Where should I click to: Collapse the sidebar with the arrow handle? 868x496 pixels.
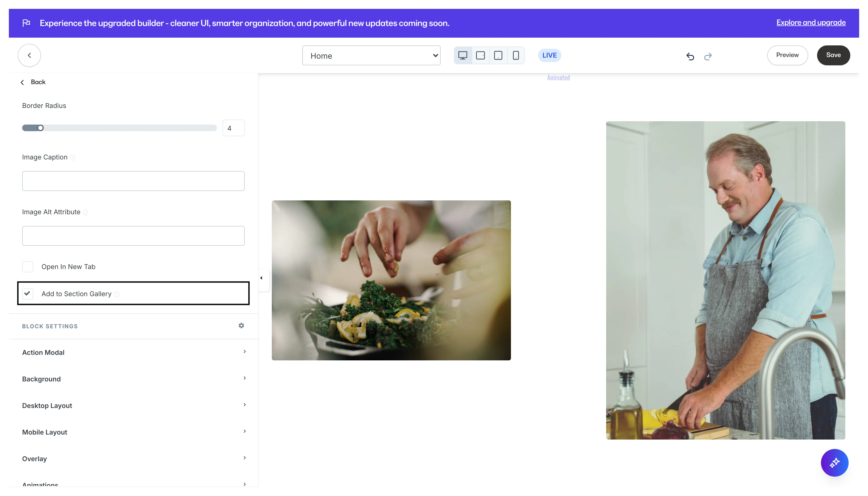(x=261, y=278)
